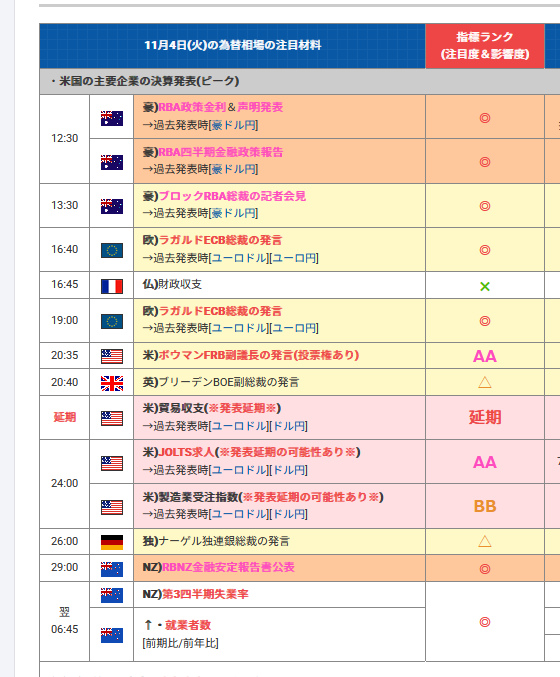Screen dimensions: 560x677
Task: Open 第3四半期失業率 link
Action: pyautogui.click(x=205, y=594)
